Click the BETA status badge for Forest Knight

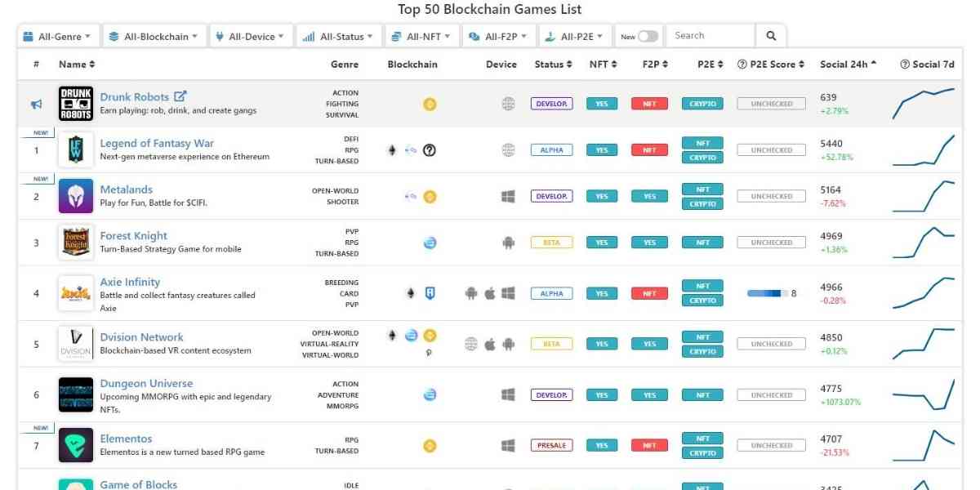coord(551,243)
